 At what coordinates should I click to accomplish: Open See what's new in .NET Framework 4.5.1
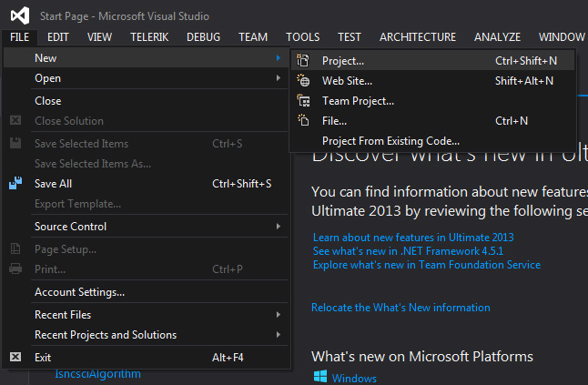408,251
